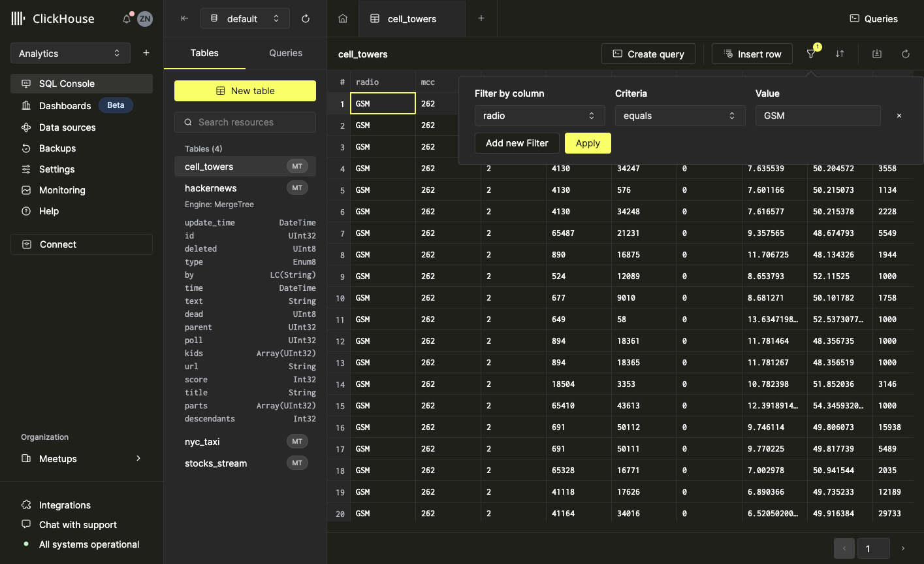This screenshot has width=924, height=564.
Task: Open Dashboards in the left menu
Action: 65,105
